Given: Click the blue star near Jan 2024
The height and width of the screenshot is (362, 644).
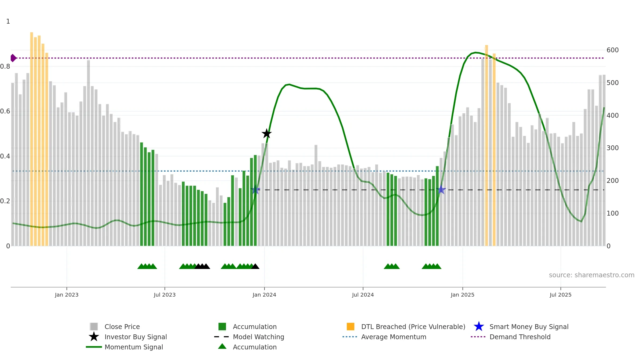Looking at the screenshot, I should click(x=255, y=190).
